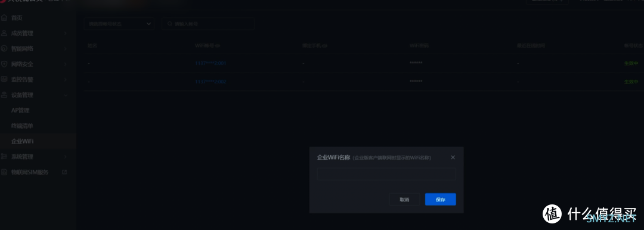644x230 pixels.
Task: Expand the 成员管理 chevron arrow
Action: [66, 33]
